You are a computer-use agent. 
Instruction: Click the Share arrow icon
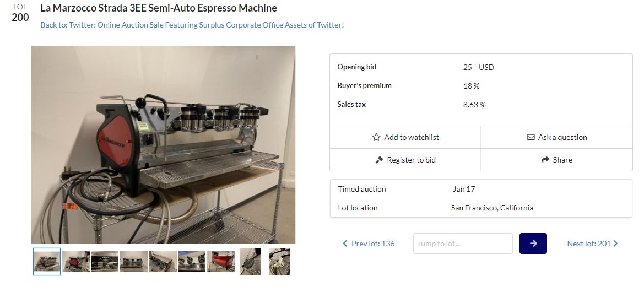click(x=545, y=160)
